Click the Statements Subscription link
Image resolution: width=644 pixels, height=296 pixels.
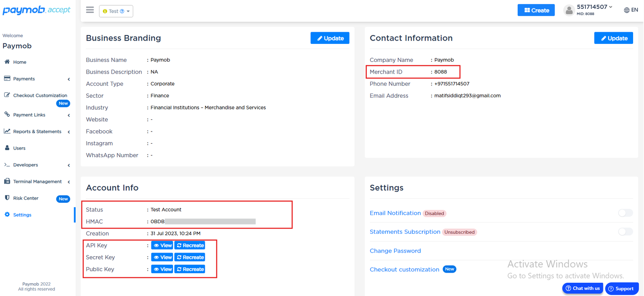coord(405,232)
